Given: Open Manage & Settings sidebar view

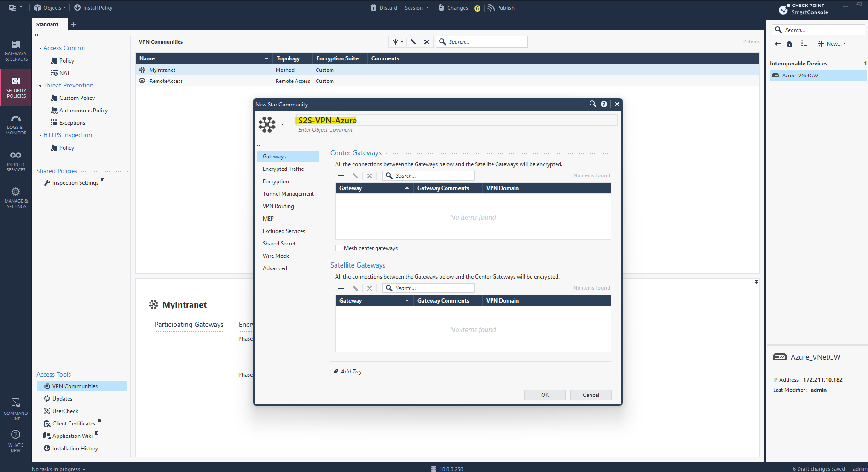Looking at the screenshot, I should tap(16, 198).
